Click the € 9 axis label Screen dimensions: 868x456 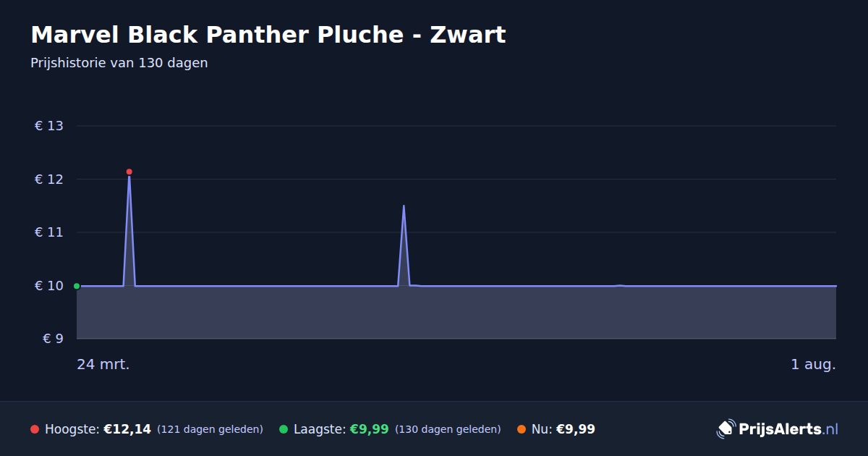tap(54, 339)
